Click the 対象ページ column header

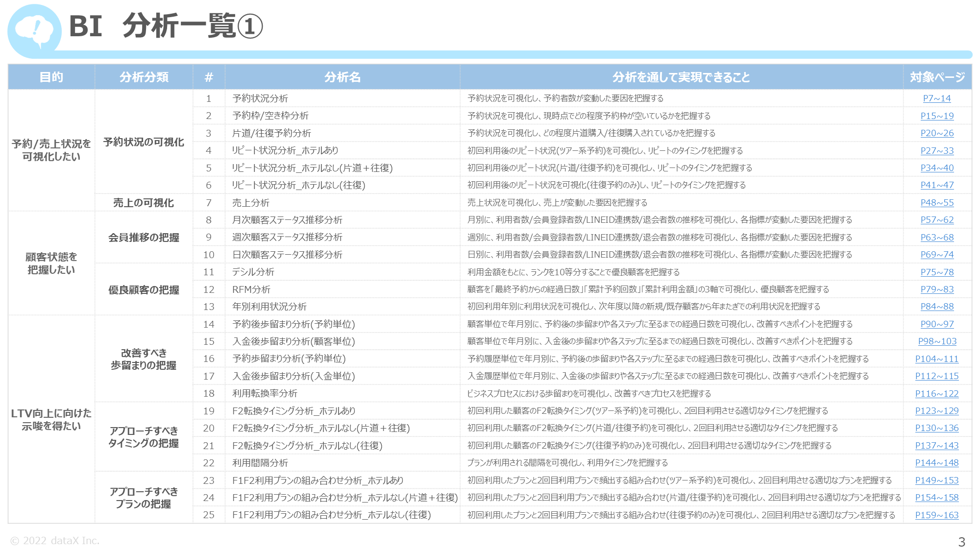[x=937, y=77]
